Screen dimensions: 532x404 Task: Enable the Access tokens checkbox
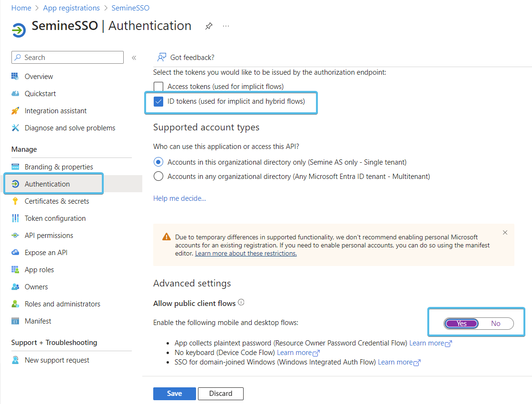158,87
